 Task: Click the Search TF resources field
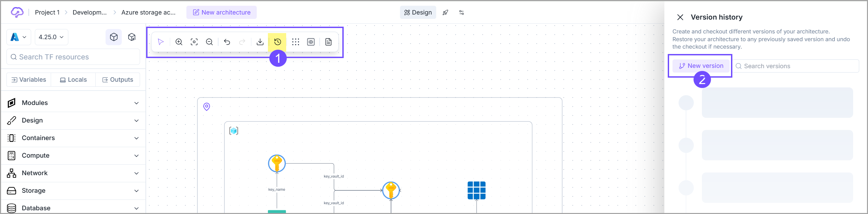coord(73,57)
